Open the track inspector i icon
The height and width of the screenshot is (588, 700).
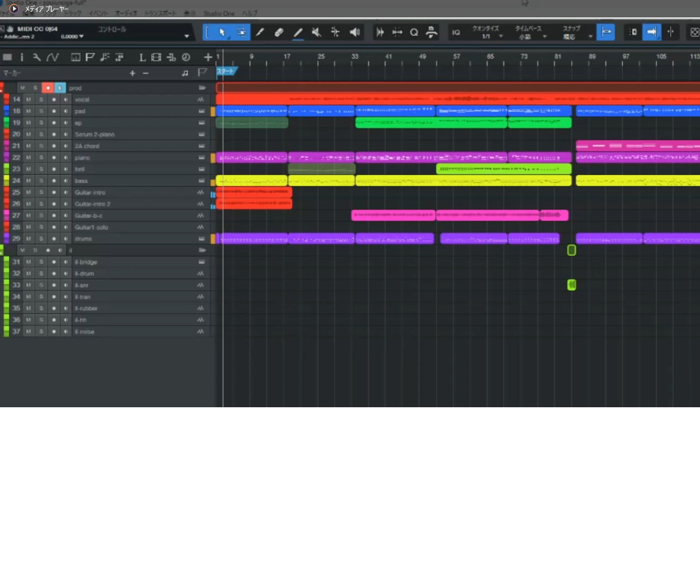(x=22, y=57)
